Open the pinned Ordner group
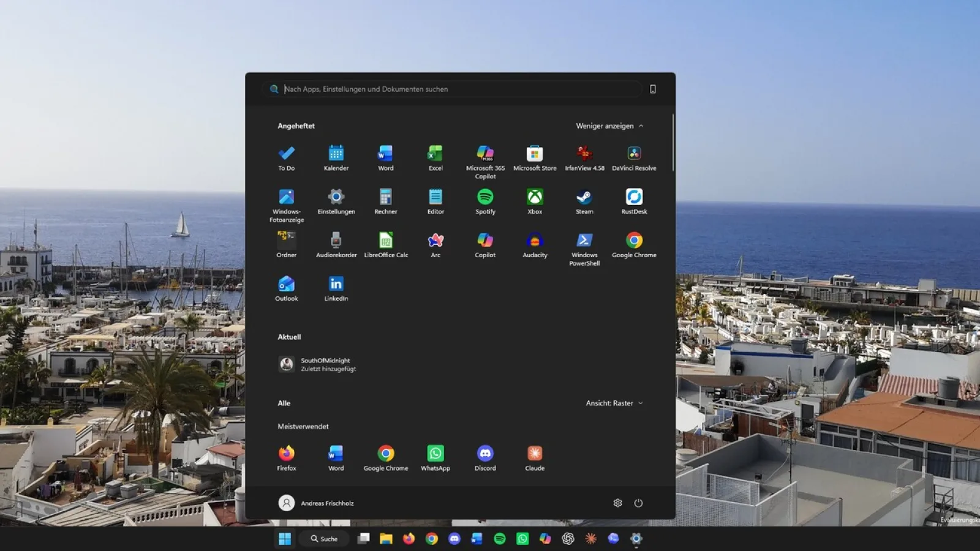 click(x=287, y=245)
